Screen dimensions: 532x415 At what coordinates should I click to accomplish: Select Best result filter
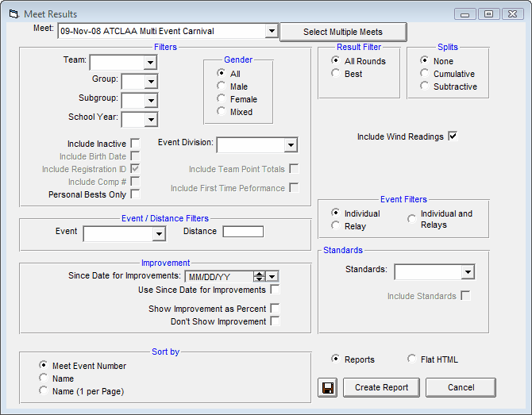pyautogui.click(x=336, y=73)
